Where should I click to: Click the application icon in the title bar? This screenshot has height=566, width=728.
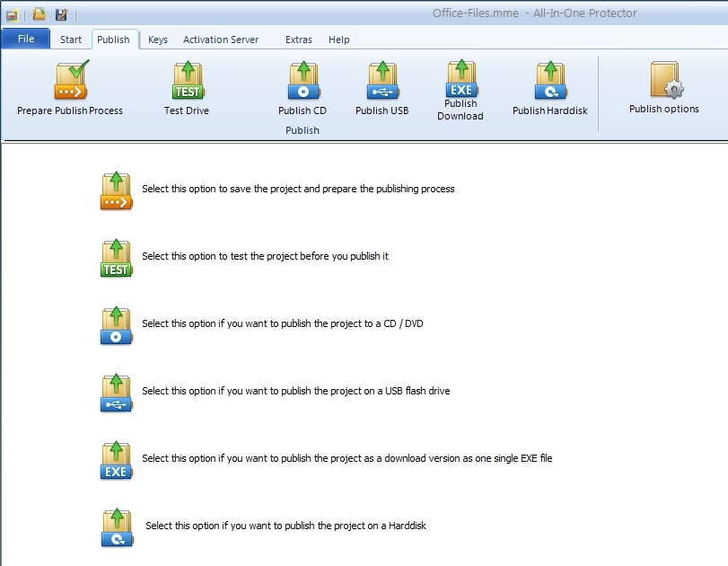[13, 14]
